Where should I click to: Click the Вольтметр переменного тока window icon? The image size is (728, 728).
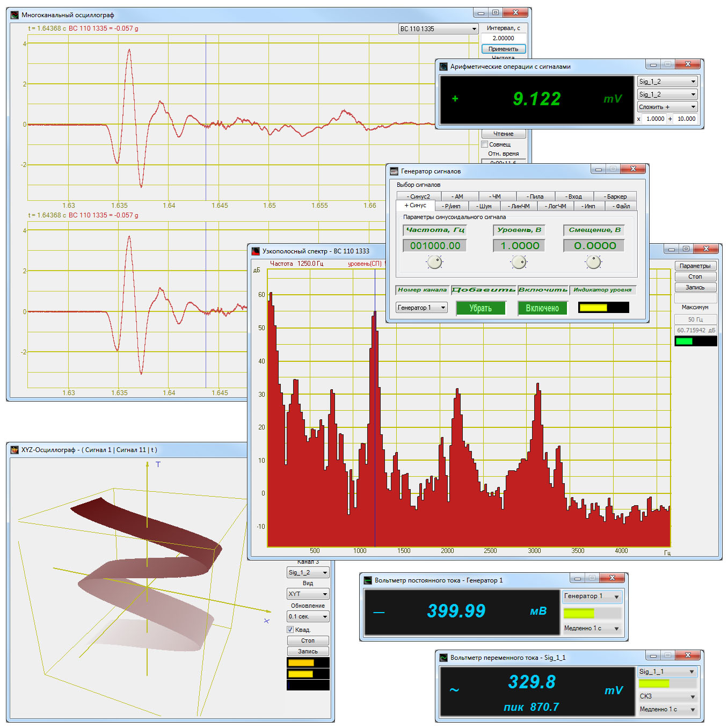(443, 658)
